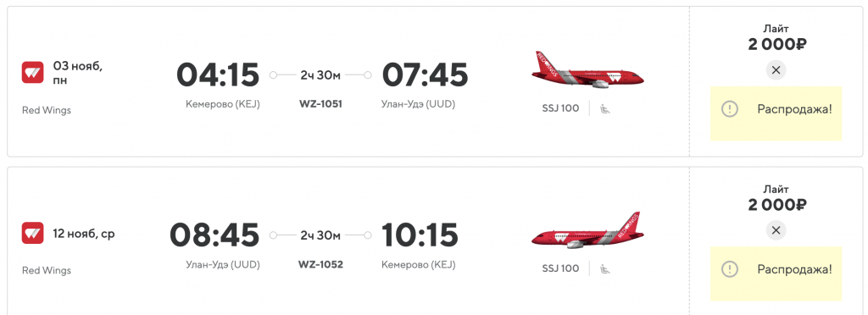
Task: View the aircraft image for flight WZ-1051
Action: (587, 70)
